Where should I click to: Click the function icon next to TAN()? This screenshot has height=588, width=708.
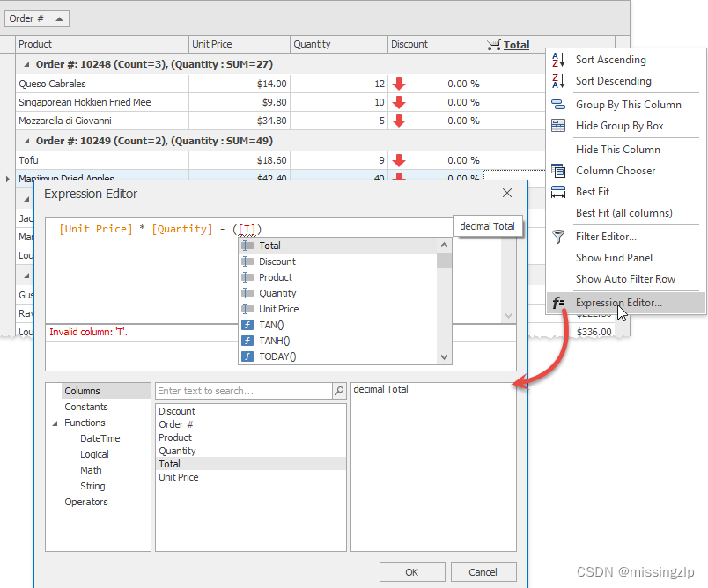pyautogui.click(x=247, y=325)
